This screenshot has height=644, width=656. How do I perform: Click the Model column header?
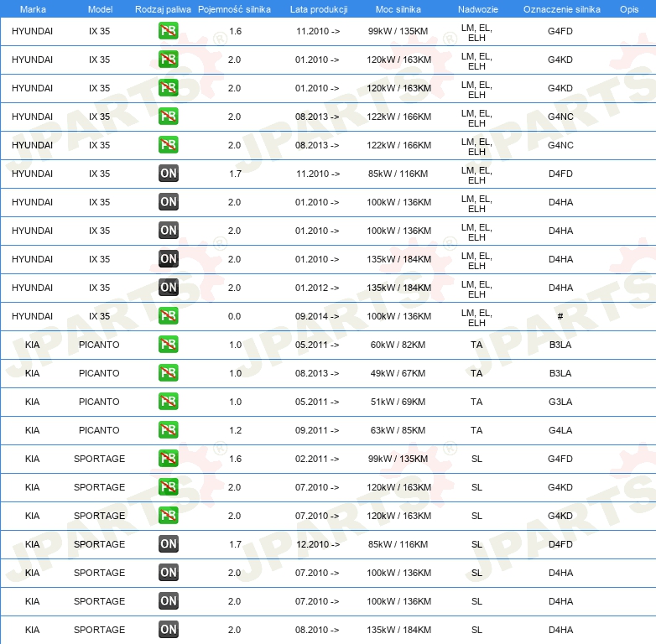[100, 9]
